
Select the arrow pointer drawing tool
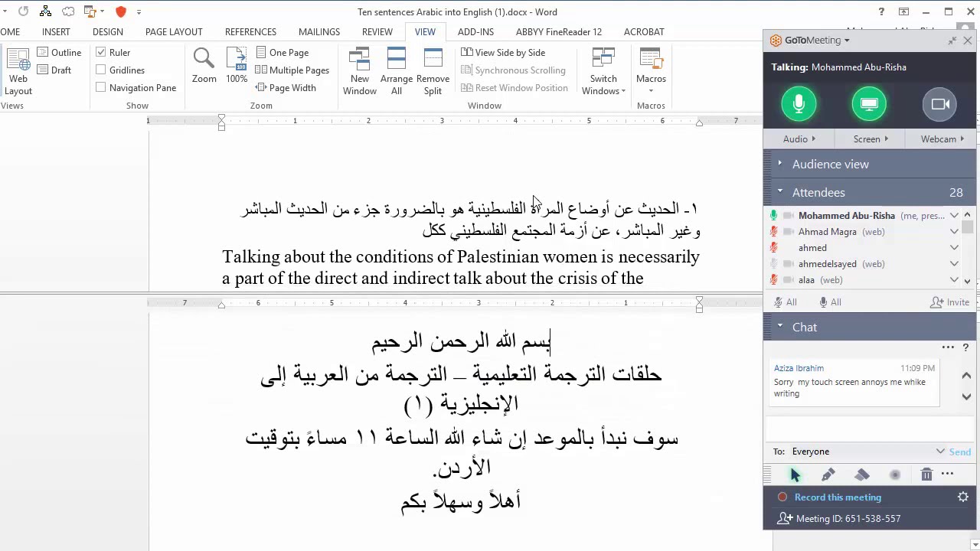click(x=795, y=475)
